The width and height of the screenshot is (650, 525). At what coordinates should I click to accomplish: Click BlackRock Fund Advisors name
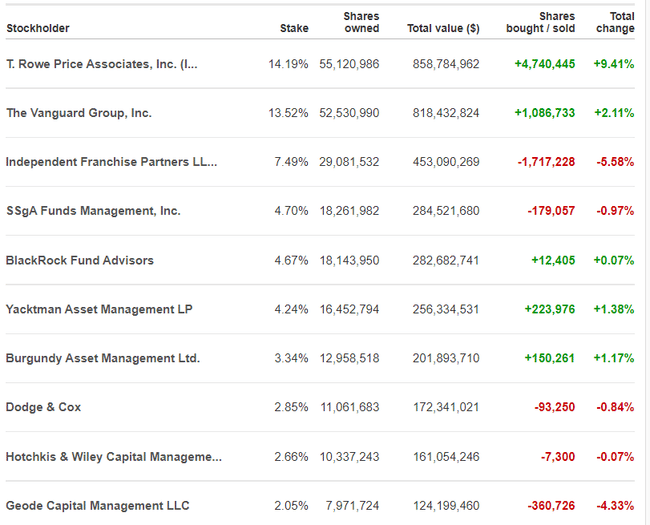click(80, 260)
